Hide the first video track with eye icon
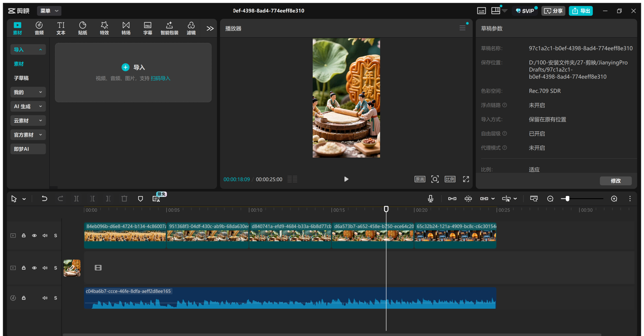 coord(34,236)
